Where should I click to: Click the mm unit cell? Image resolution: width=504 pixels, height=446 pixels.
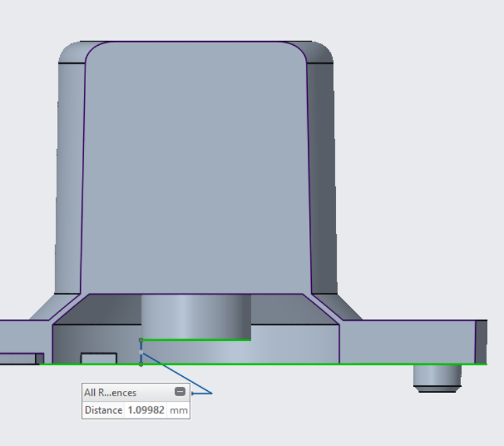click(178, 410)
